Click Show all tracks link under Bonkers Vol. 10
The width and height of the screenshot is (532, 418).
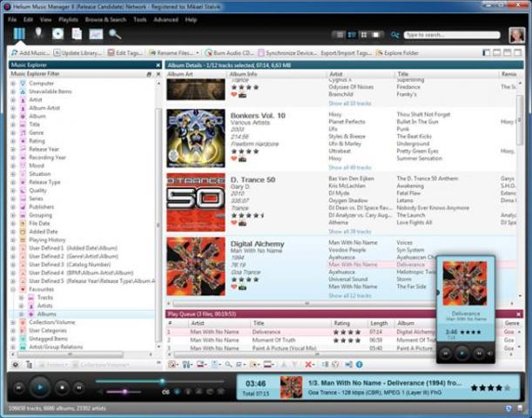tap(350, 167)
